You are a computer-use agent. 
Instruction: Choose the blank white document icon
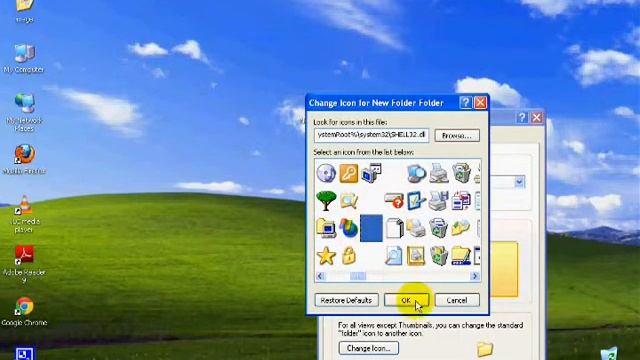(394, 228)
